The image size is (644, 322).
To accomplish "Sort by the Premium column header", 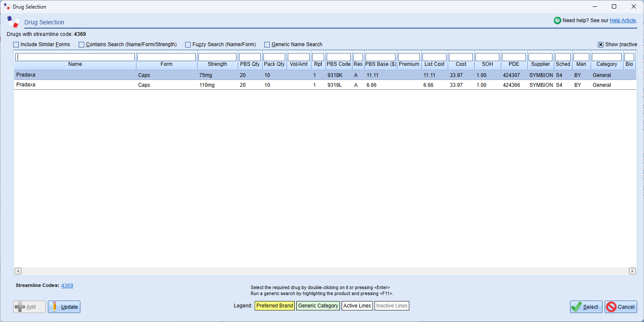I will 409,64.
